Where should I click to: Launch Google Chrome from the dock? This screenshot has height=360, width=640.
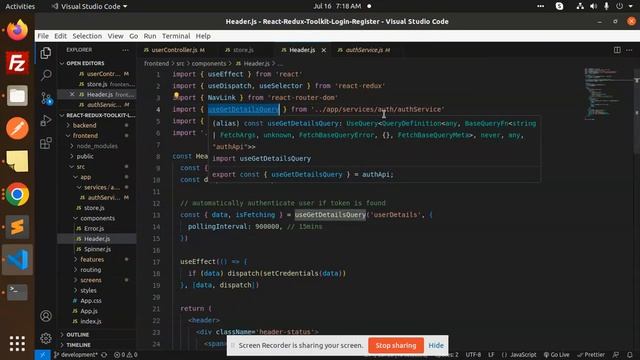(17, 194)
